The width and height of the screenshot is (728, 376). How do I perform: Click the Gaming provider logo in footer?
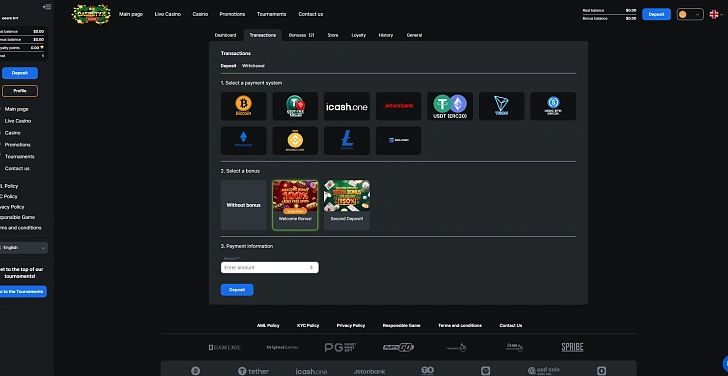pyautogui.click(x=224, y=347)
